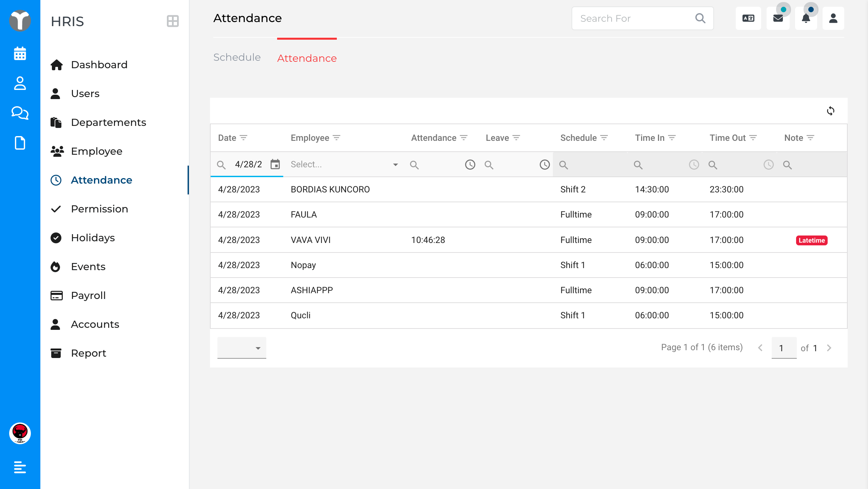Click the Schedule column filter icon

coord(604,138)
